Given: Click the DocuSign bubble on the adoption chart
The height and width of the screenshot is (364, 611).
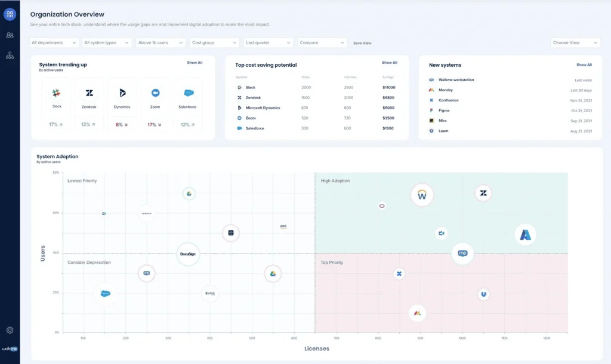Looking at the screenshot, I should click(189, 253).
